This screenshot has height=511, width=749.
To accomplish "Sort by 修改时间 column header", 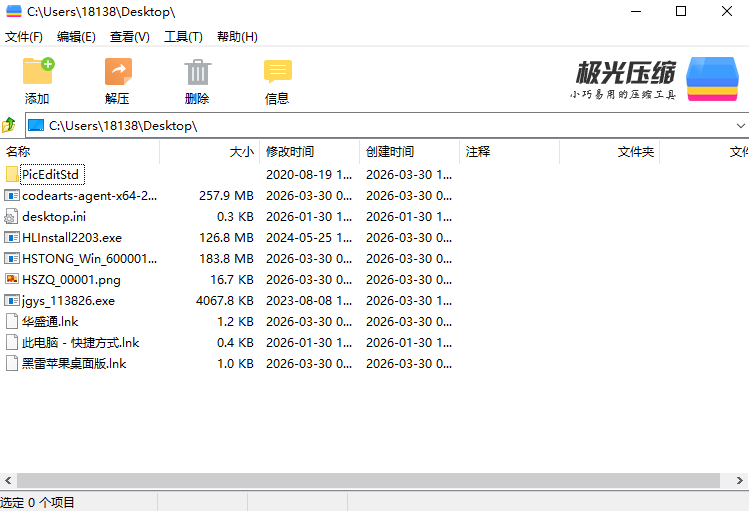I will 310,152.
